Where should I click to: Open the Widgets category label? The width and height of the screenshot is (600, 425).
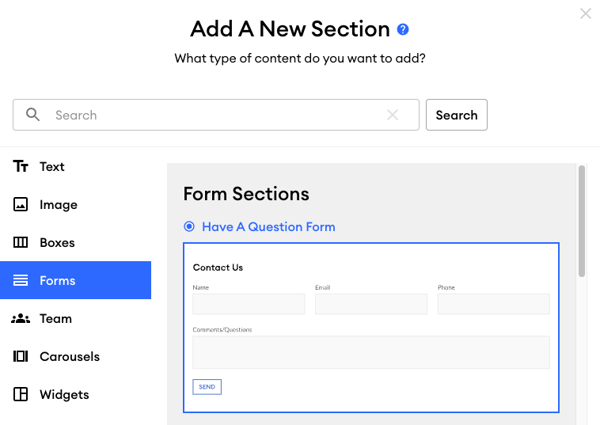click(x=64, y=394)
